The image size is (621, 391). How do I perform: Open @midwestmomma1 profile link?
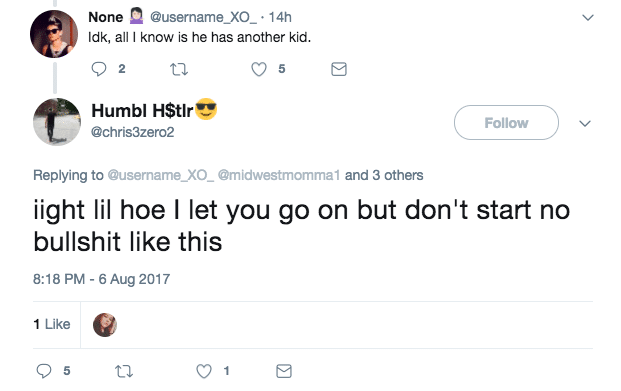(x=279, y=175)
